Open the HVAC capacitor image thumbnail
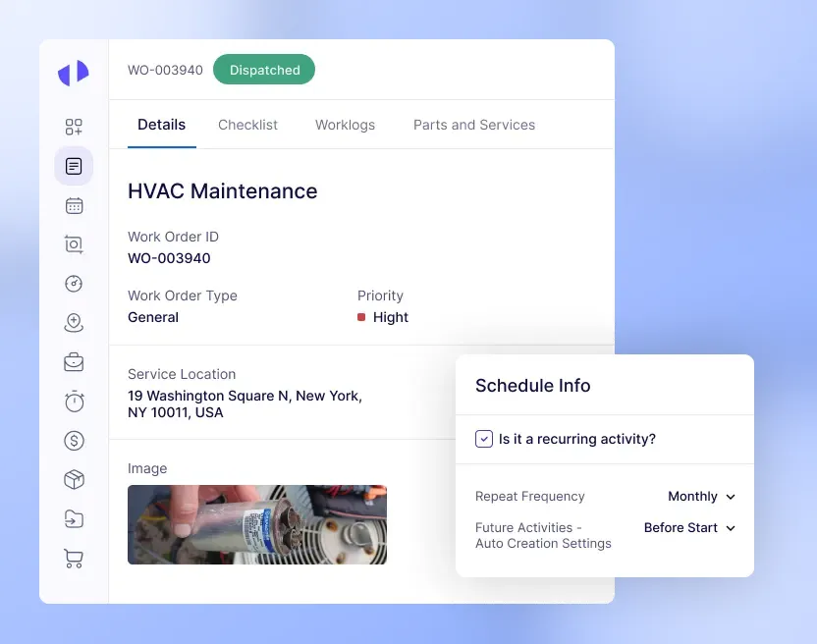 click(x=257, y=524)
